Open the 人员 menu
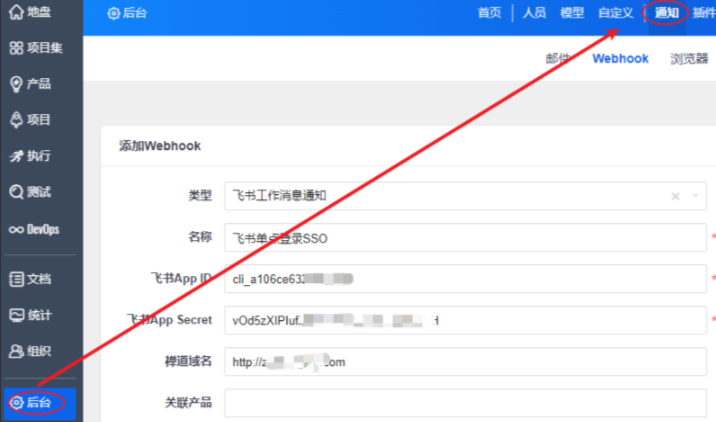The height and width of the screenshot is (422, 716). pos(534,13)
